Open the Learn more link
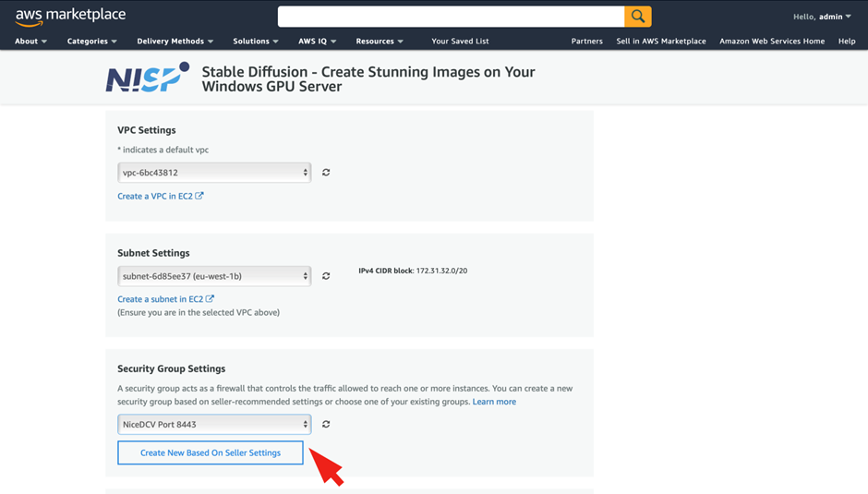The width and height of the screenshot is (868, 494). [494, 402]
